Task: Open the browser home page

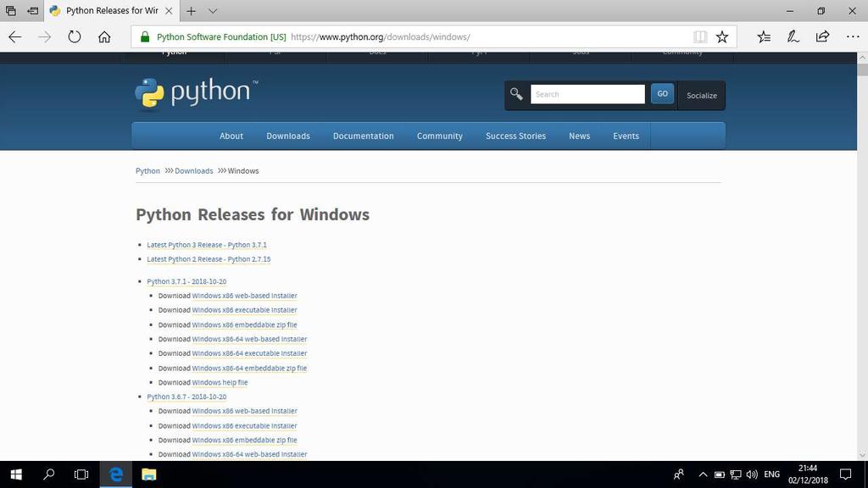Action: (104, 37)
